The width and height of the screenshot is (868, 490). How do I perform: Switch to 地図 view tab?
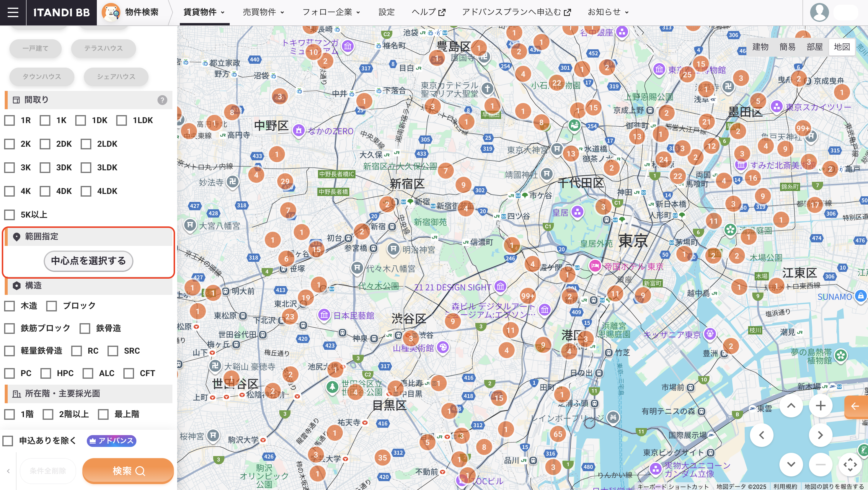coord(842,47)
